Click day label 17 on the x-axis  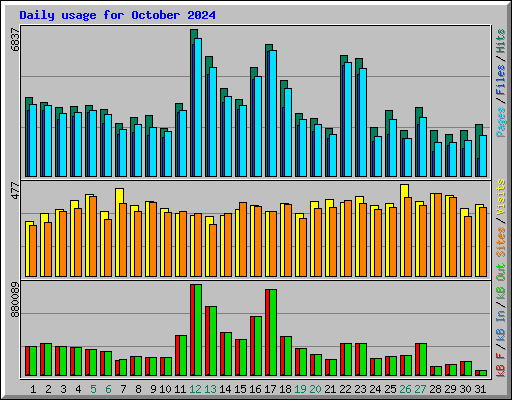pyautogui.click(x=270, y=389)
